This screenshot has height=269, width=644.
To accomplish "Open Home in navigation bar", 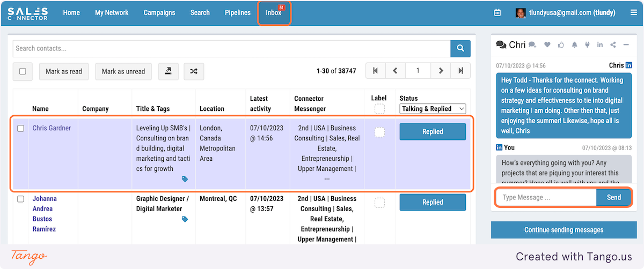I will 71,13.
